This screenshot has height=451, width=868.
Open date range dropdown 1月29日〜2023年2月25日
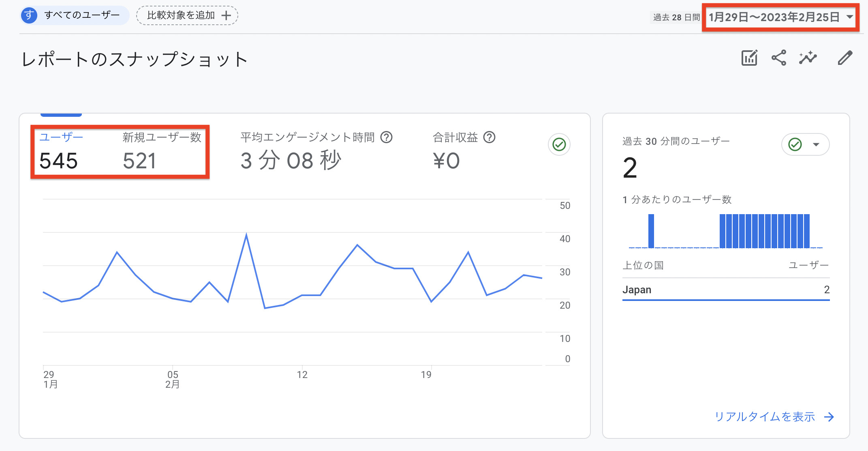[781, 17]
